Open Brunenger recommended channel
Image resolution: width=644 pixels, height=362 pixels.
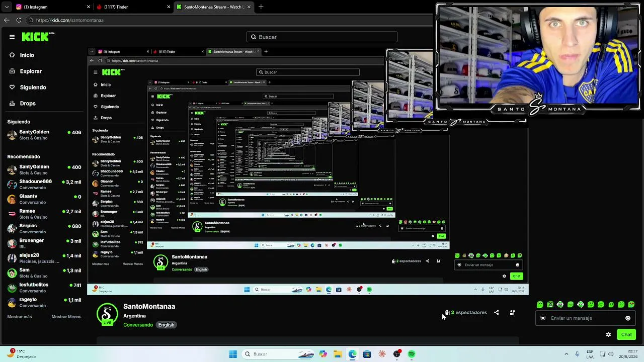pos(44,243)
